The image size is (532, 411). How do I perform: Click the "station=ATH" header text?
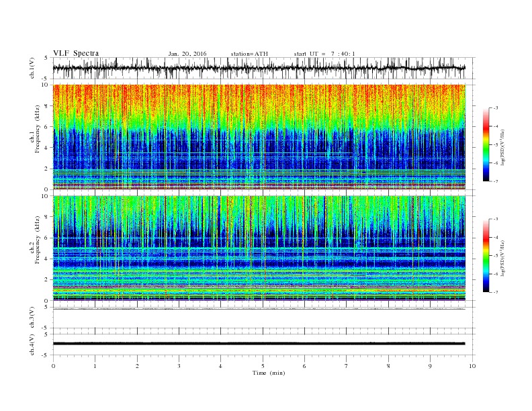(x=249, y=54)
